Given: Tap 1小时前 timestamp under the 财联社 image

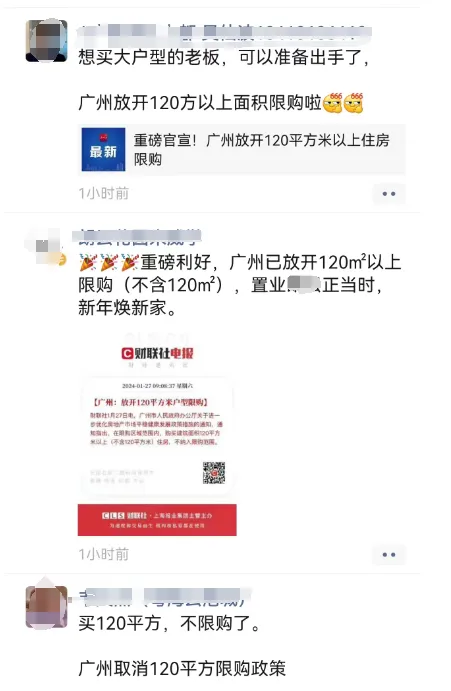Looking at the screenshot, I should click(104, 554).
